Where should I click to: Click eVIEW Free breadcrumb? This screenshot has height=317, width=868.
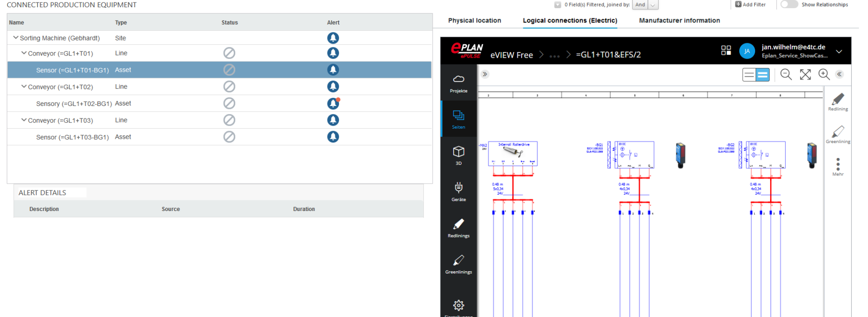[x=512, y=55]
